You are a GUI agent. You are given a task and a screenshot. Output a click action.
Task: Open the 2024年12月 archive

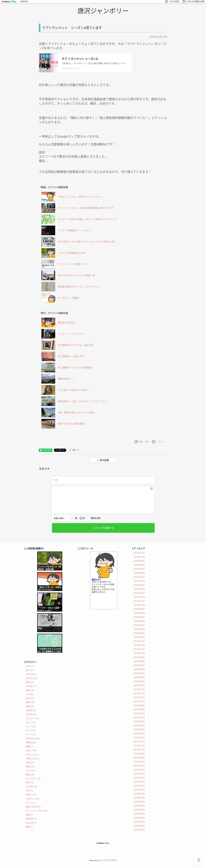click(139, 597)
